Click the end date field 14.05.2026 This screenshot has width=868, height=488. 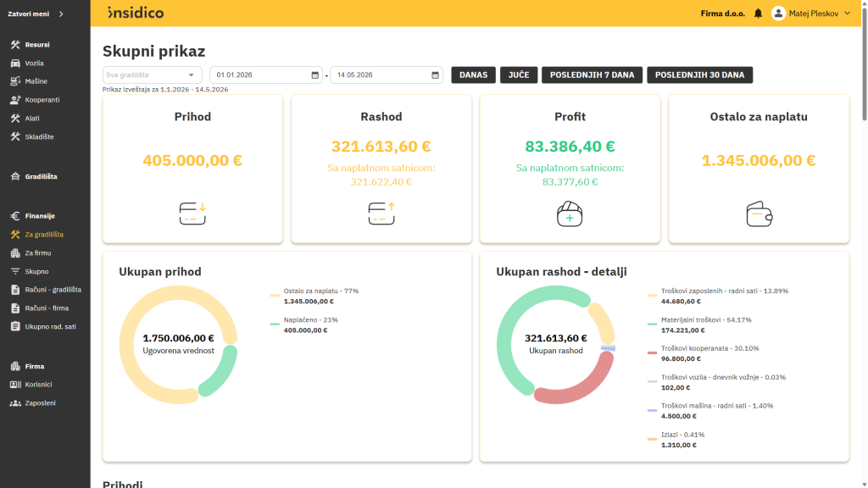pyautogui.click(x=387, y=75)
